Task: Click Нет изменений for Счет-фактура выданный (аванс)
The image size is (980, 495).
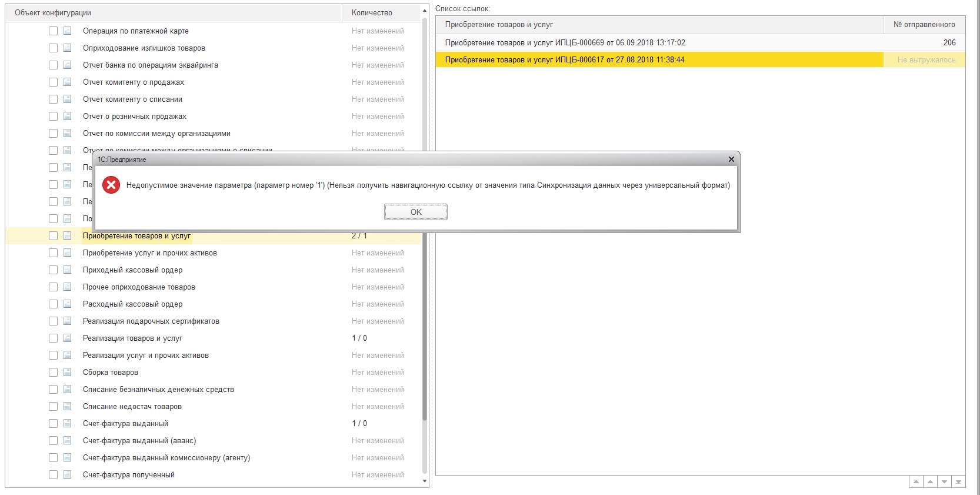Action: point(378,440)
